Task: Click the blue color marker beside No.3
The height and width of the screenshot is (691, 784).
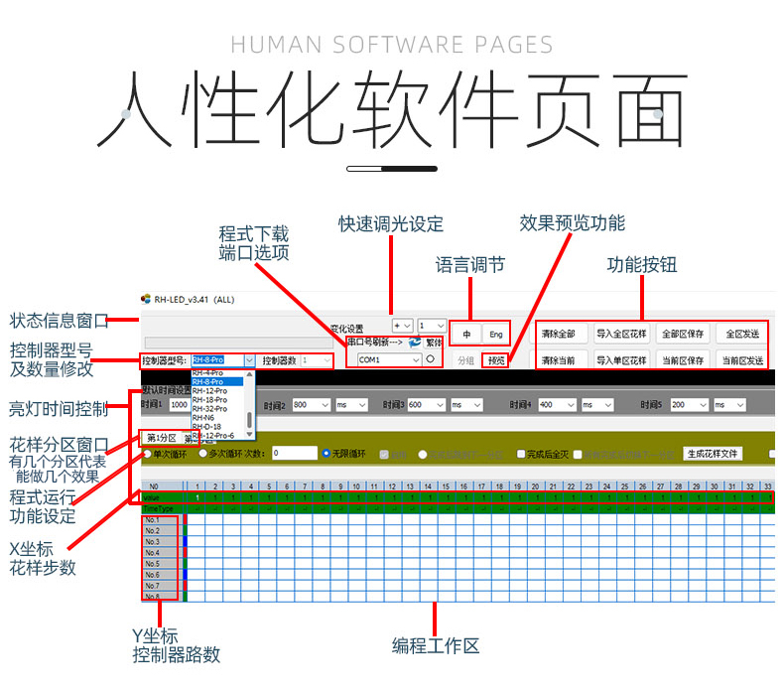Action: (x=185, y=542)
